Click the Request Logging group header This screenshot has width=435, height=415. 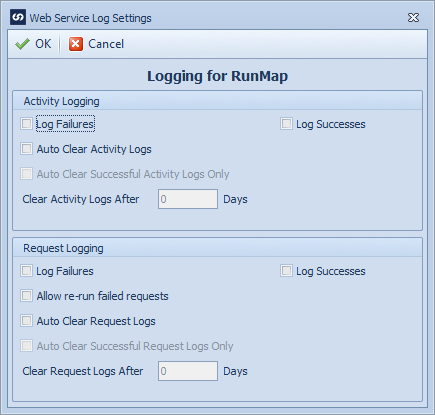click(x=217, y=248)
